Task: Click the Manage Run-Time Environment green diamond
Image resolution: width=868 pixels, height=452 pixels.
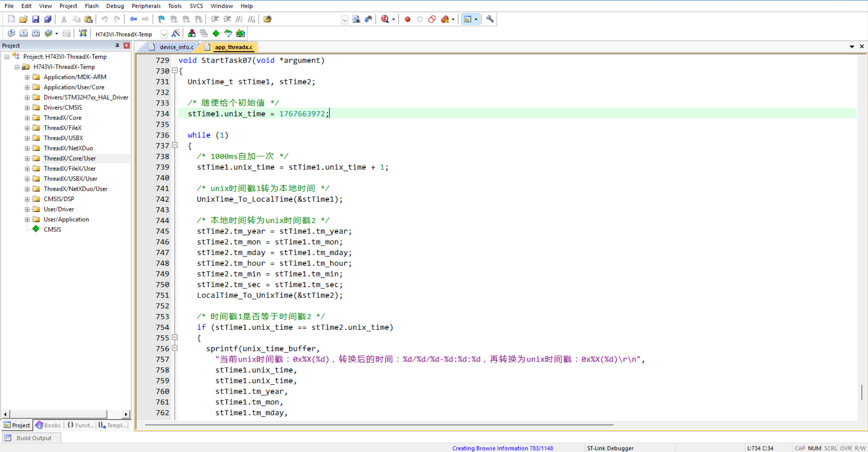Action: 216,34
